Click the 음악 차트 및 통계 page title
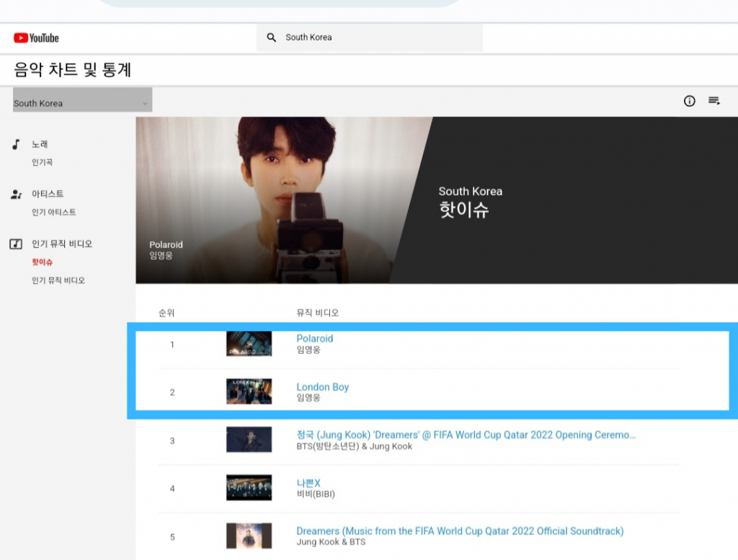The height and width of the screenshot is (560, 738). [73, 70]
